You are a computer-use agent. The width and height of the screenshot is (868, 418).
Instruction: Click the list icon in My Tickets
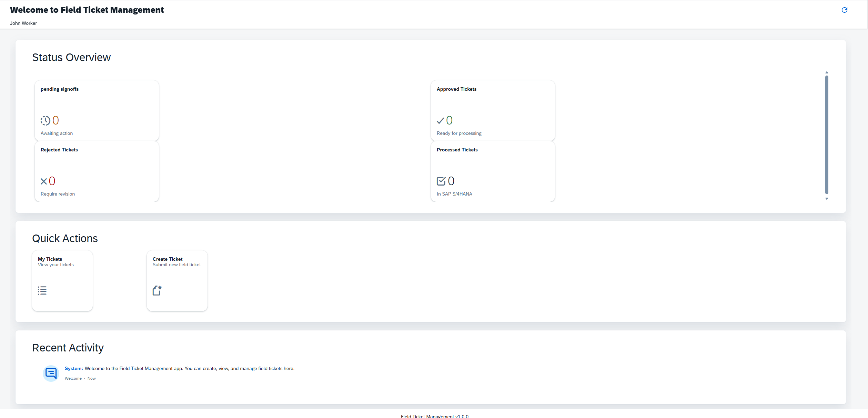42,290
